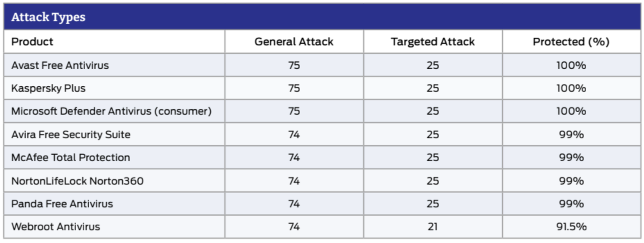This screenshot has width=644, height=243.
Task: Click Webroot's 91.5% protected value
Action: pyautogui.click(x=571, y=227)
